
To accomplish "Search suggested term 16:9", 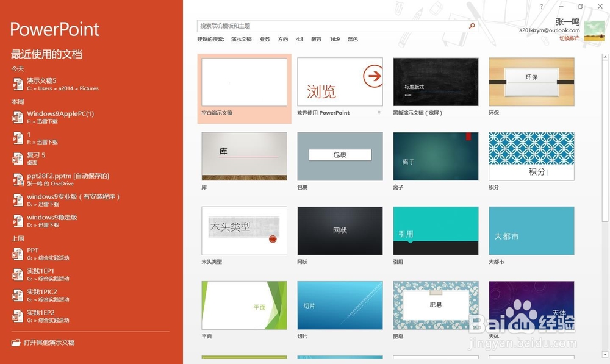I will 334,39.
